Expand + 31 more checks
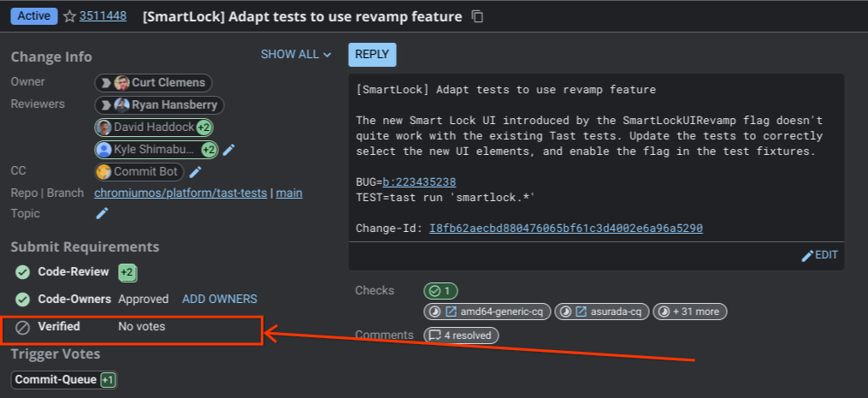The image size is (868, 398). pyautogui.click(x=690, y=312)
